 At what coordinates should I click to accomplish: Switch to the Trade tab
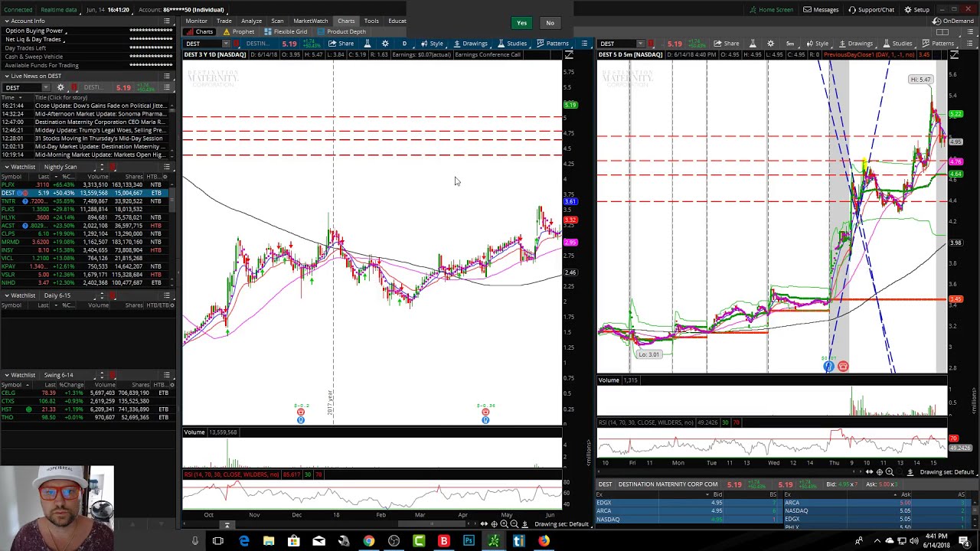(x=224, y=21)
